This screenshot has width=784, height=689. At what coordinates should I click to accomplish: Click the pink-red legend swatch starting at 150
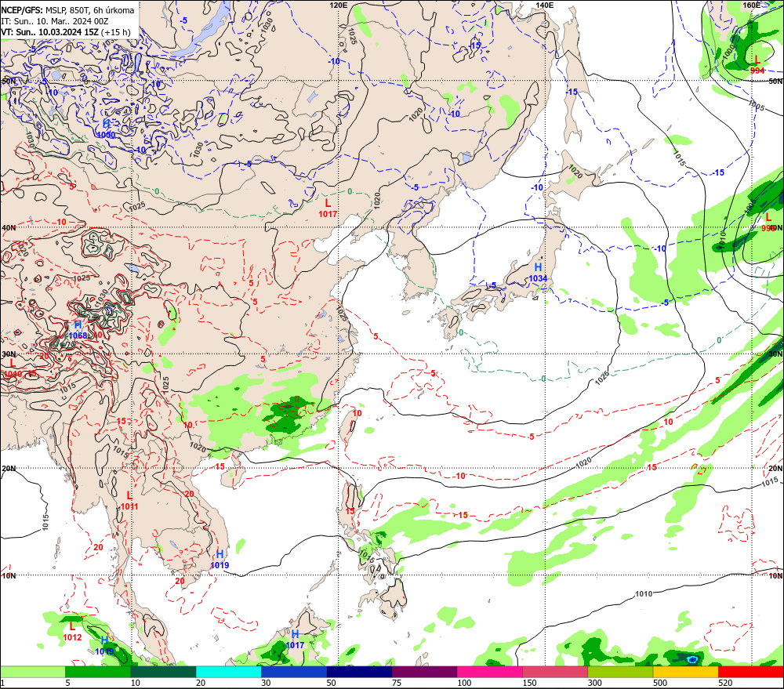tap(555, 672)
